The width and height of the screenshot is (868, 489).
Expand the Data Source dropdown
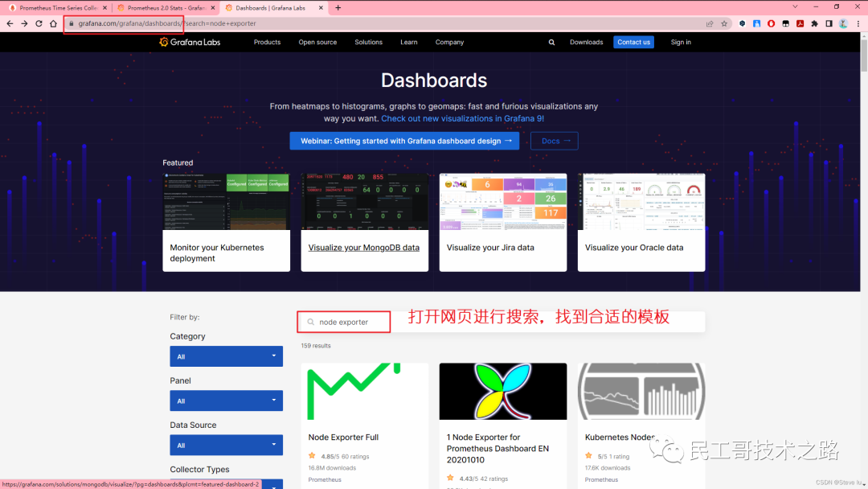(x=227, y=446)
